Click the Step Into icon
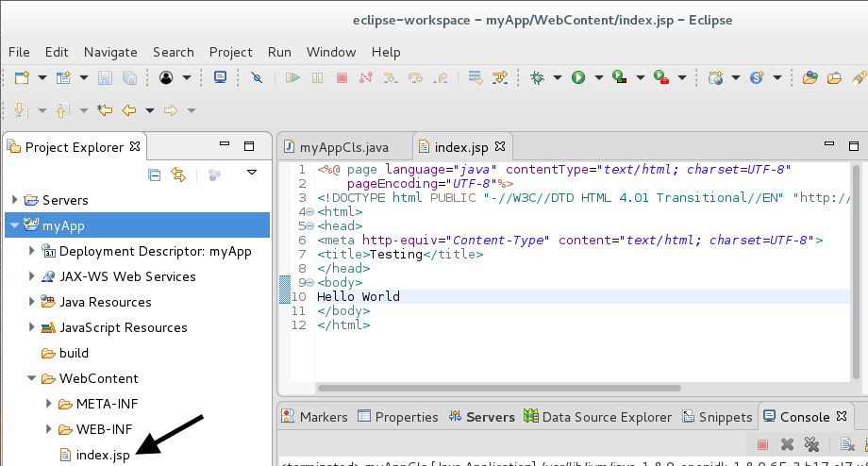The image size is (868, 466). click(391, 77)
